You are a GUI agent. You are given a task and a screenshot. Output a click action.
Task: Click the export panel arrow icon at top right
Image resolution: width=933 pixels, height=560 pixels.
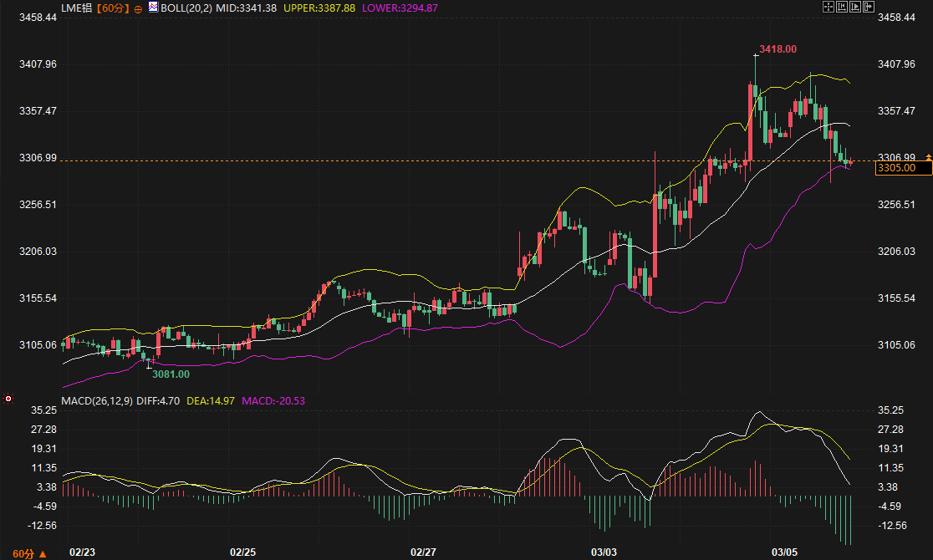(x=869, y=8)
